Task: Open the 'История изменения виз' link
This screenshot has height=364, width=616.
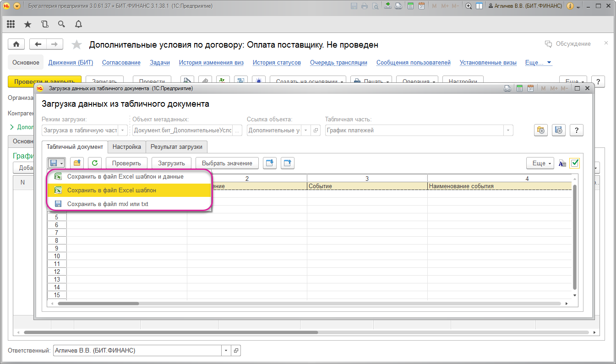Action: tap(211, 63)
